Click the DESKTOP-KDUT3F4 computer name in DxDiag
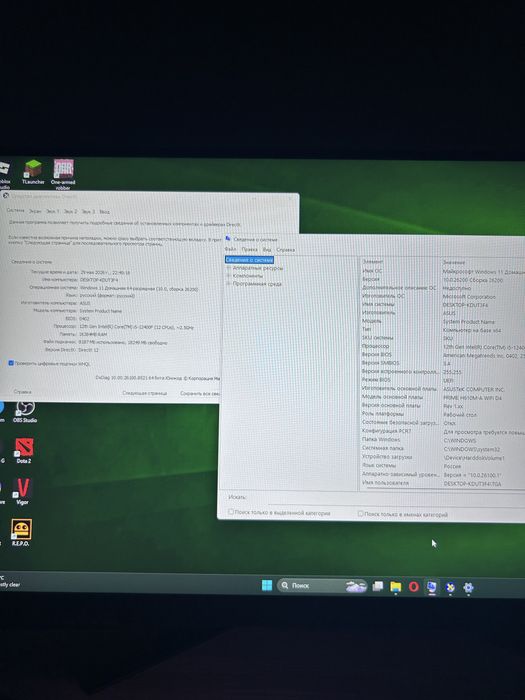This screenshot has width=525, height=700. (x=99, y=280)
